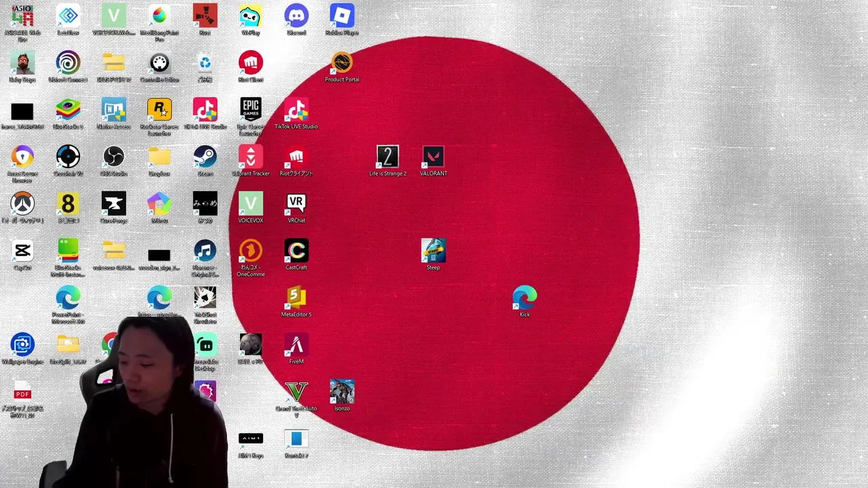
Task: Select the yellow number 8 game icon
Action: [x=68, y=203]
